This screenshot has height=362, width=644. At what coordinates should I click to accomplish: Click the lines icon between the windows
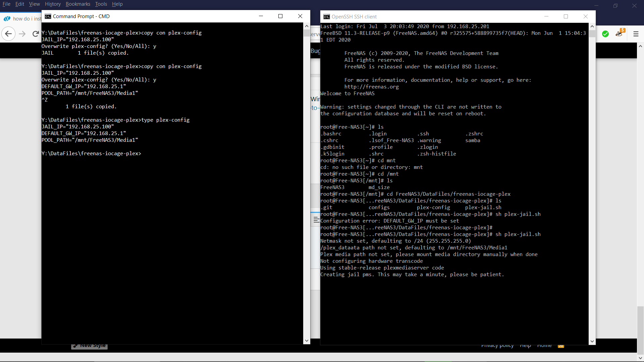click(x=316, y=220)
